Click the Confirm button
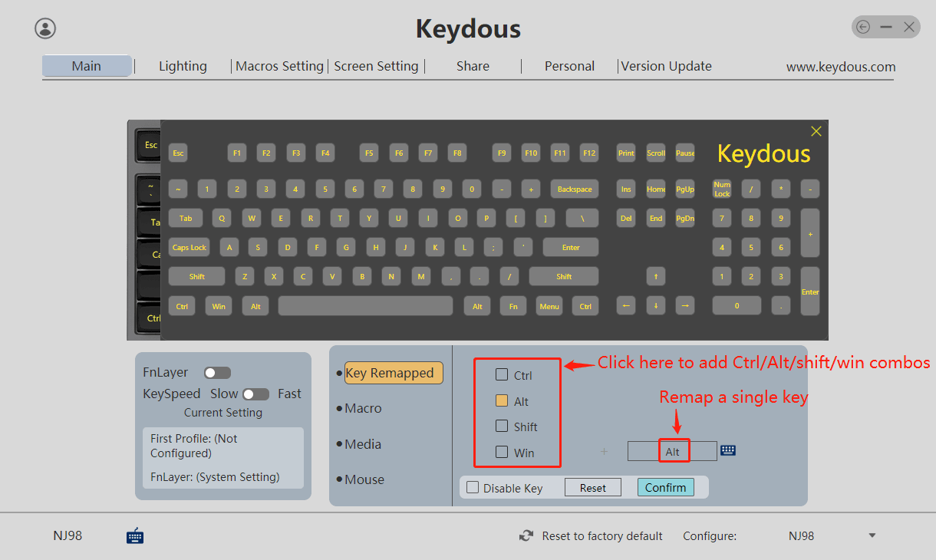 (665, 487)
